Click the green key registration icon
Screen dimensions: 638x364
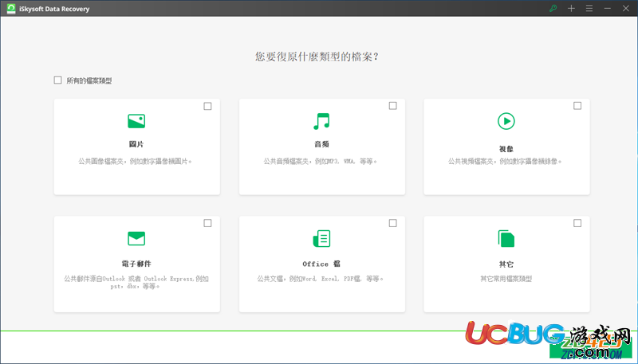click(x=553, y=8)
